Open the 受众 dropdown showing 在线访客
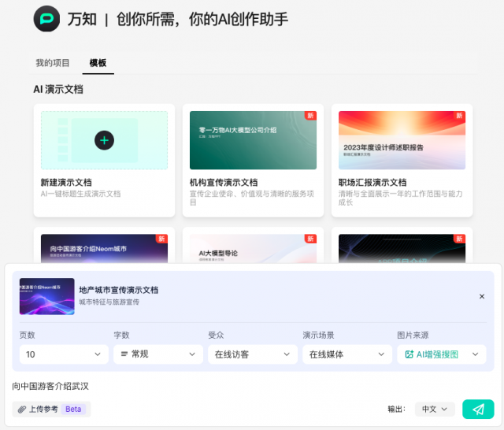 point(253,354)
